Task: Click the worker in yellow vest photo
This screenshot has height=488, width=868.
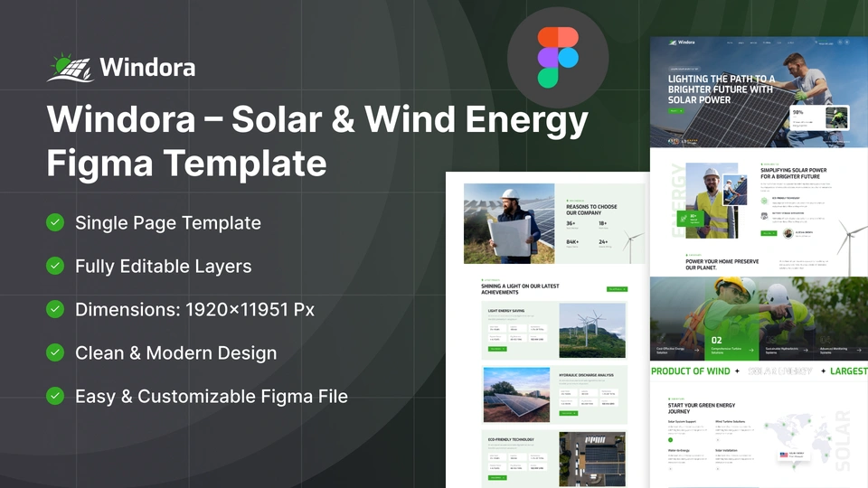Action: [x=712, y=201]
